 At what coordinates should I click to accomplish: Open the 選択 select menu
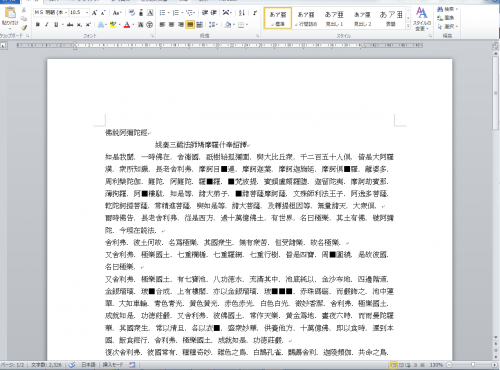tap(447, 26)
